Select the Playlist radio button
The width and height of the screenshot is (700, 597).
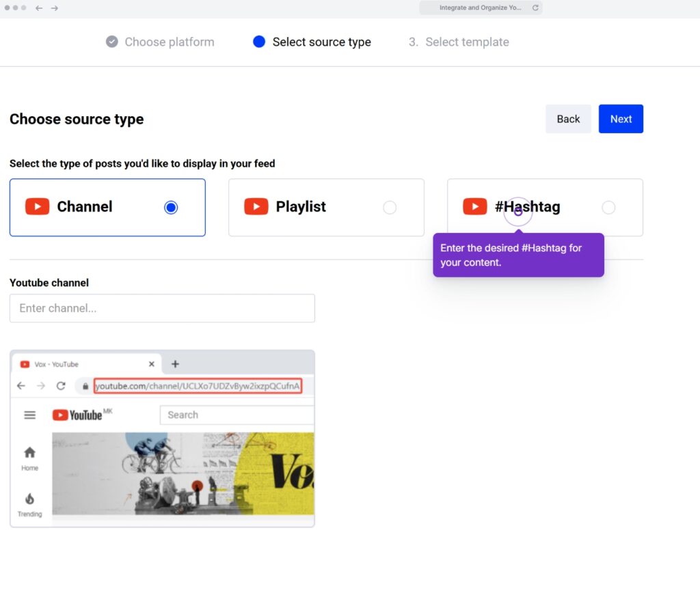point(389,208)
